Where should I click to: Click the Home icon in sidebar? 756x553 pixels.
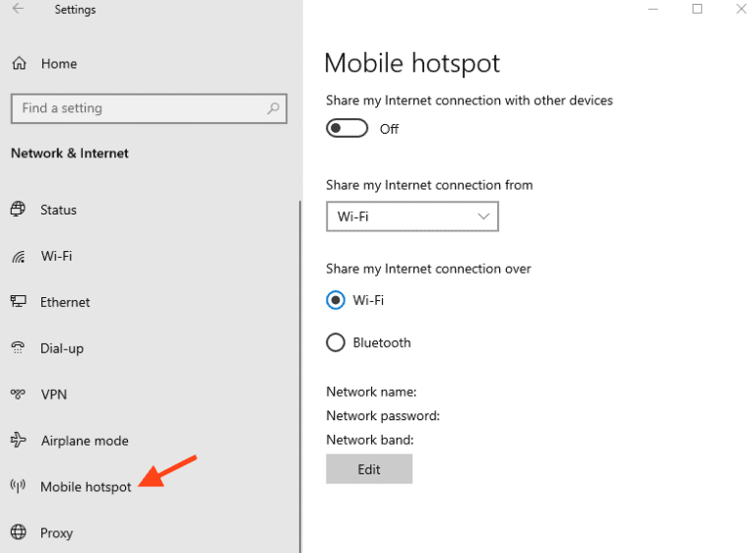[x=19, y=64]
